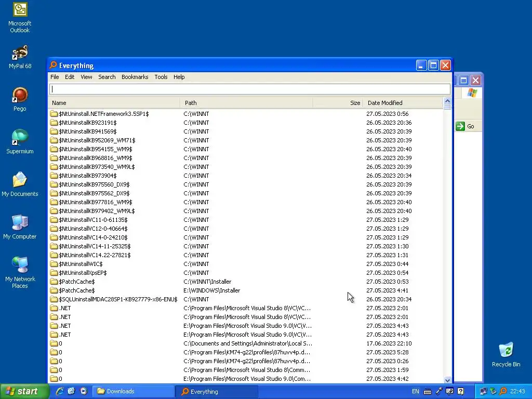
Task: Click the scrollbar up arrow
Action: [x=447, y=101]
